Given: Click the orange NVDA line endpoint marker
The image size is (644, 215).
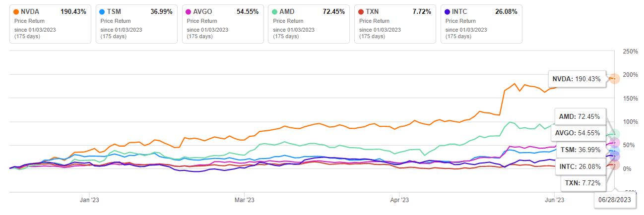Looking at the screenshot, I should [x=614, y=78].
